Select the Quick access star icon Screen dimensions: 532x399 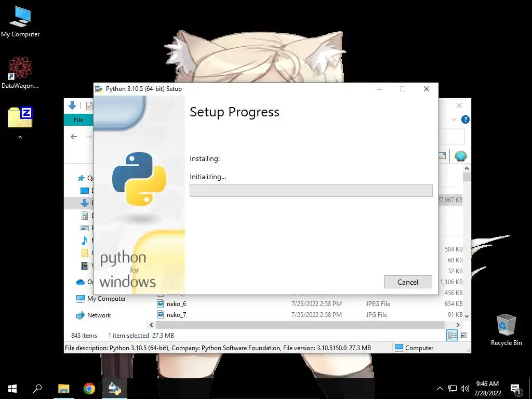pos(81,178)
